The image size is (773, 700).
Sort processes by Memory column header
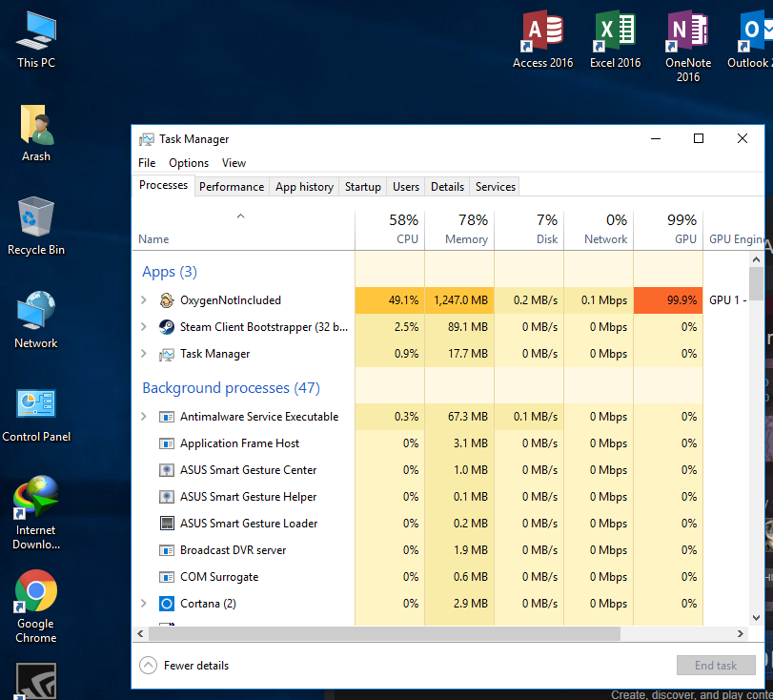[x=459, y=230]
